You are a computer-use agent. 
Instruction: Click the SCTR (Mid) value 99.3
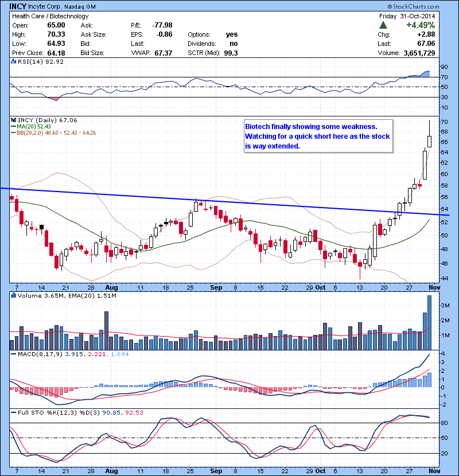[x=231, y=53]
